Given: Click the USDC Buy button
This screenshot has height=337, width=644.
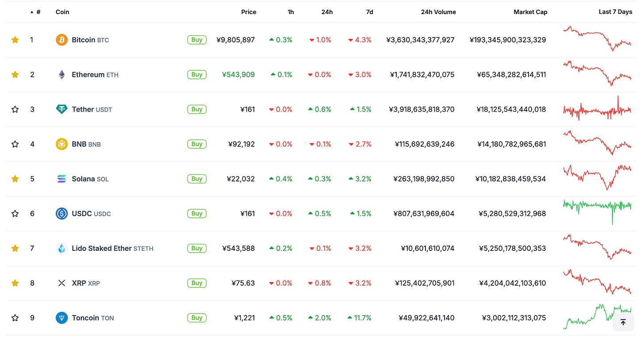Looking at the screenshot, I should [x=197, y=214].
